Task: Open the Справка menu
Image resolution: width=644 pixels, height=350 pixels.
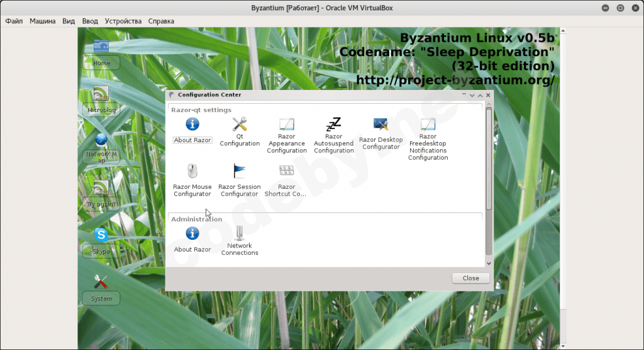Action: pyautogui.click(x=161, y=21)
